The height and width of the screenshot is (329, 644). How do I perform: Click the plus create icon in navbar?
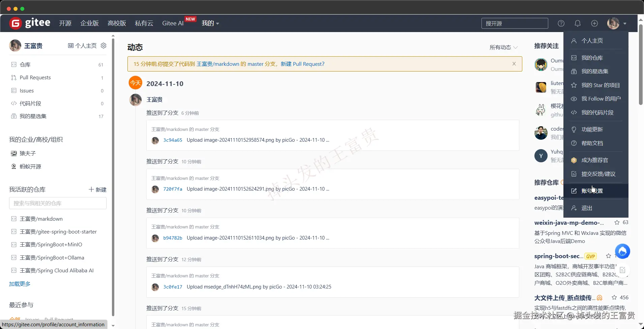click(x=594, y=23)
